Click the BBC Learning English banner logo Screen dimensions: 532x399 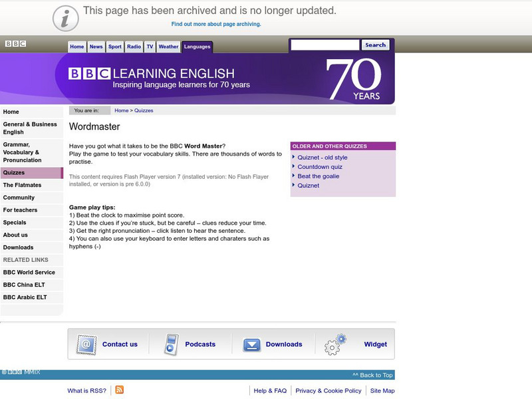152,73
